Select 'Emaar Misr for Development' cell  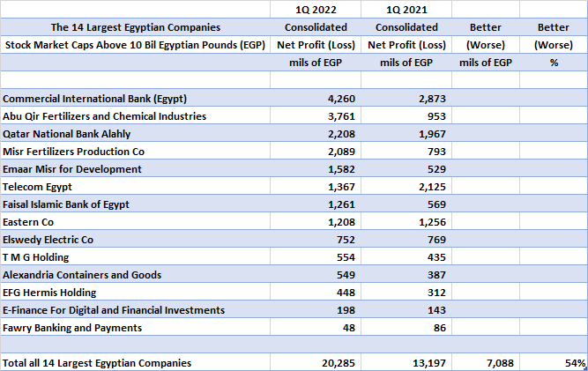[136, 168]
